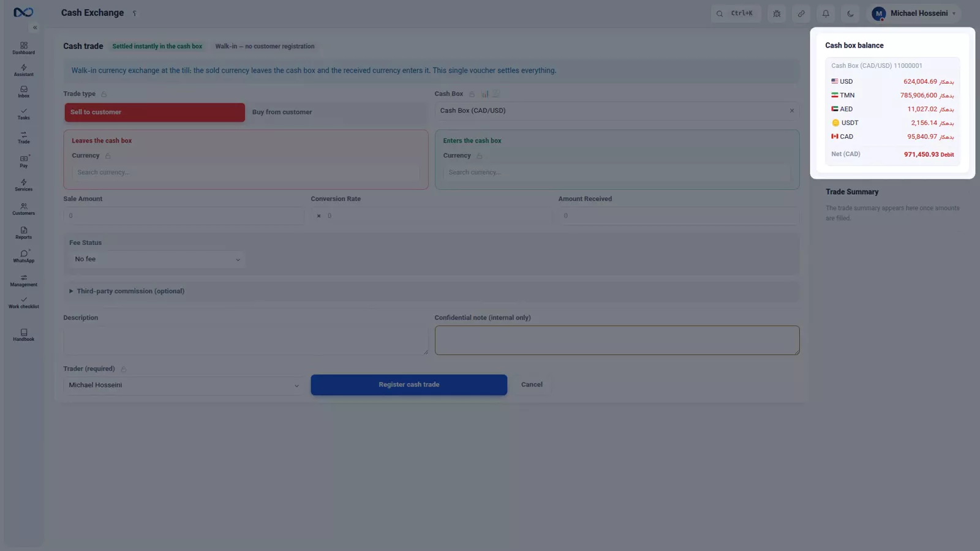Open currency search under Enters the cash box
This screenshot has width=980, height=551.
click(x=617, y=173)
